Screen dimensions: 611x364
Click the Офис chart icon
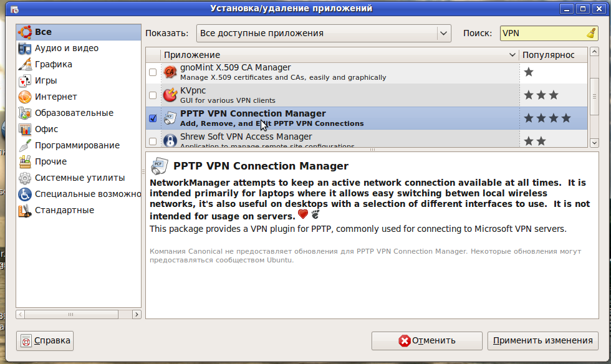pos(25,130)
